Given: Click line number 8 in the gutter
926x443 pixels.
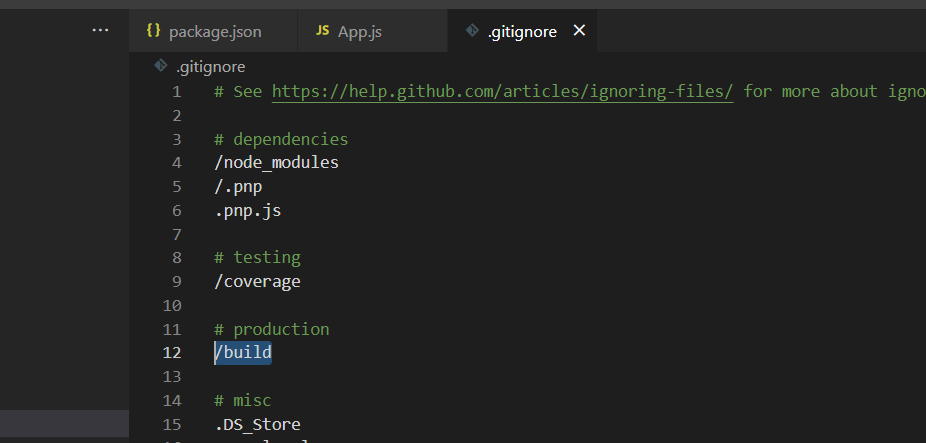Looking at the screenshot, I should pyautogui.click(x=177, y=258).
